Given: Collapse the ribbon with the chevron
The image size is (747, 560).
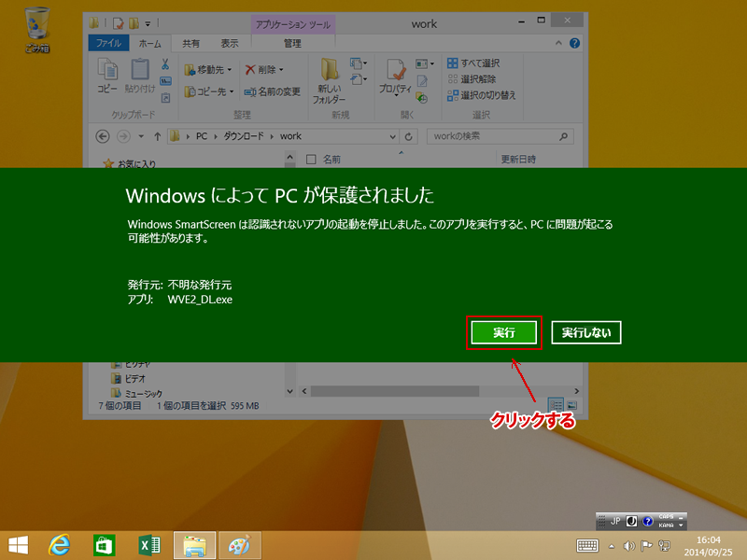Looking at the screenshot, I should click(558, 43).
